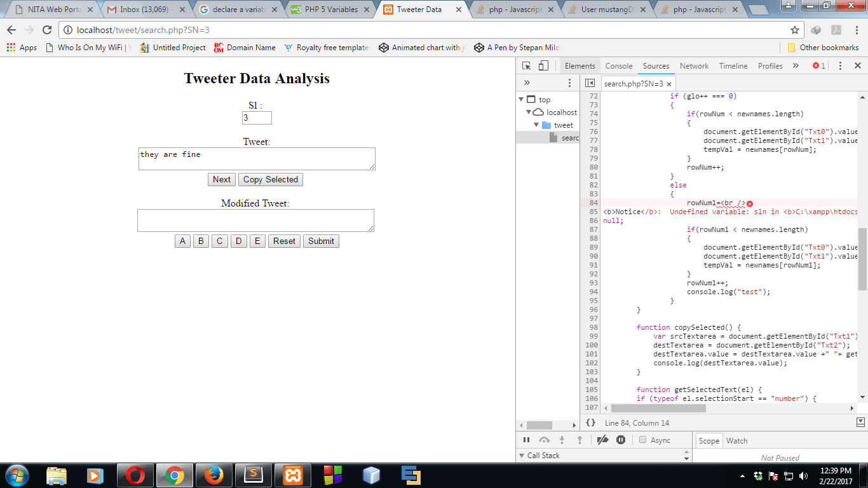
Task: Open Sublime Text from the taskbar
Action: (254, 475)
